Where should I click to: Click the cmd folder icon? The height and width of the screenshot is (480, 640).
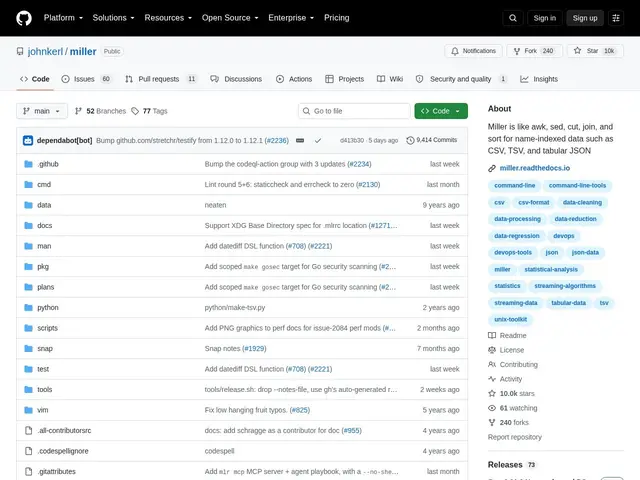[28, 184]
